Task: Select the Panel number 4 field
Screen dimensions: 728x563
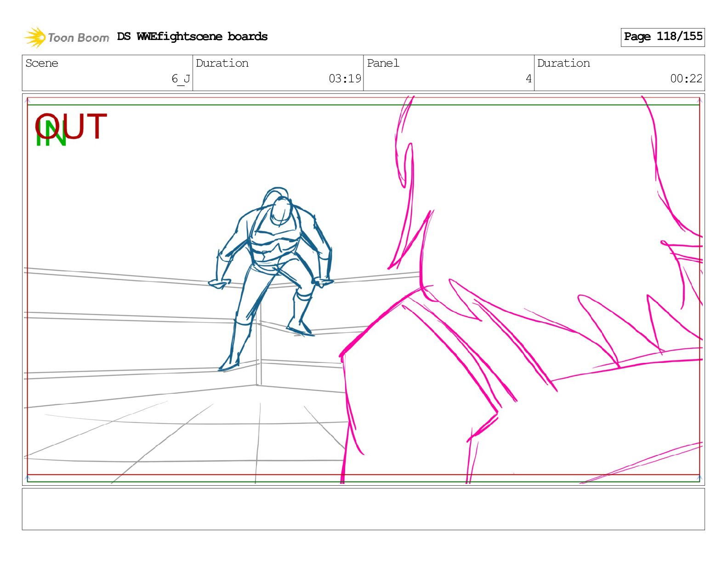Action: coord(529,79)
